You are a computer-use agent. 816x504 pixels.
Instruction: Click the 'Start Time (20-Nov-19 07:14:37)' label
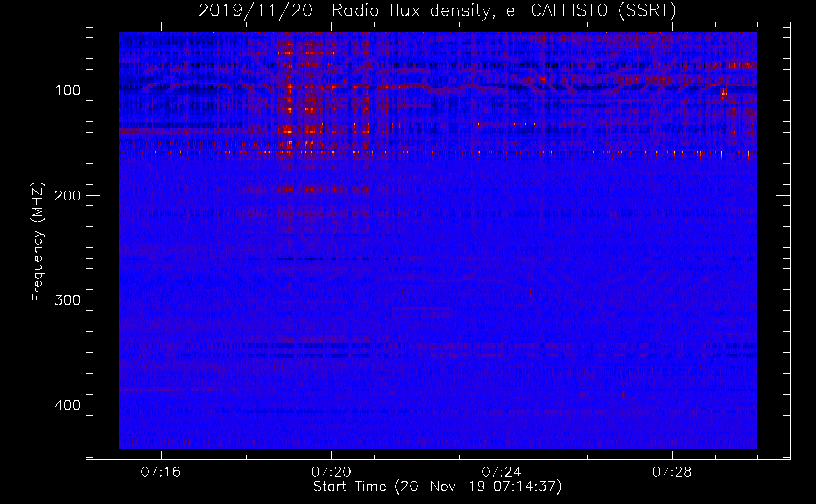click(437, 487)
